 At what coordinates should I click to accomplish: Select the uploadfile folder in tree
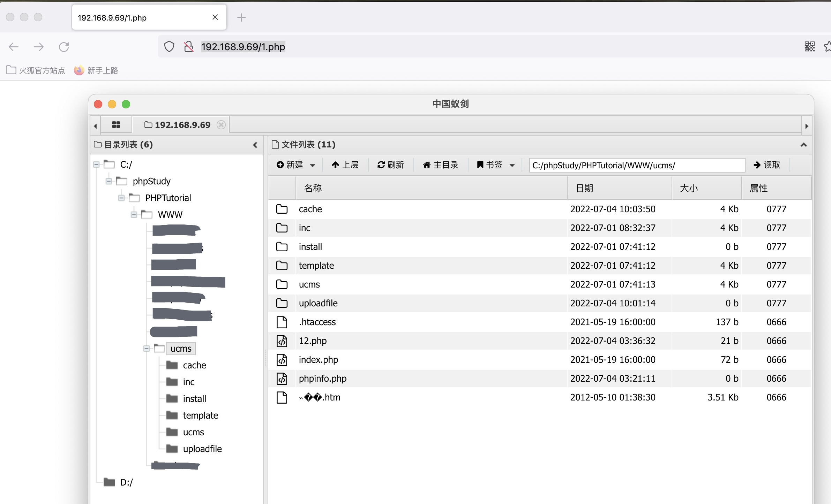pyautogui.click(x=202, y=449)
